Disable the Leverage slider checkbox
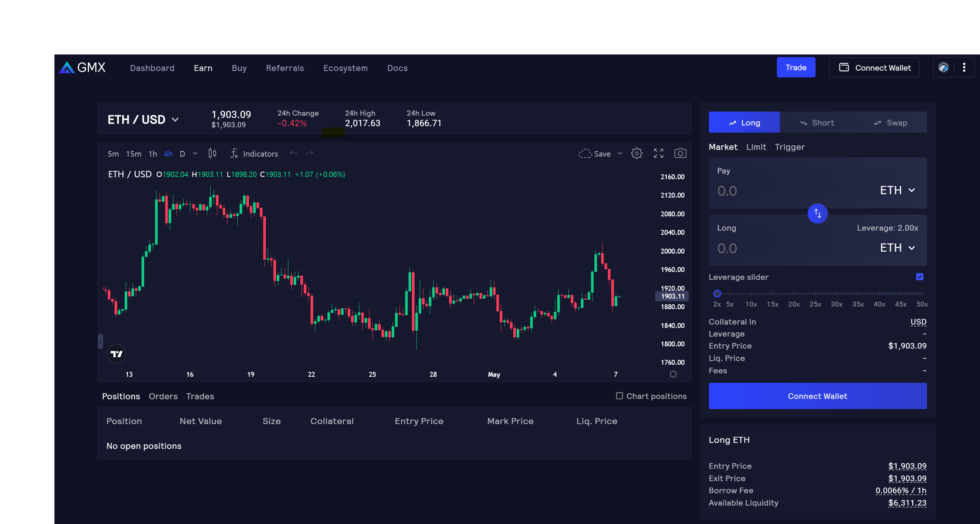980x524 pixels. [920, 277]
